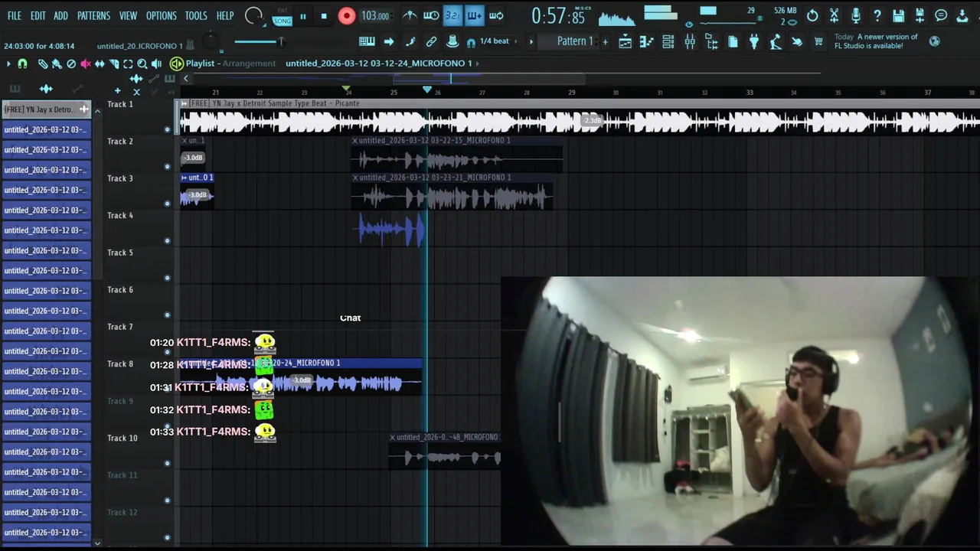Select the pink Mute tool in Playlist

coord(86,64)
